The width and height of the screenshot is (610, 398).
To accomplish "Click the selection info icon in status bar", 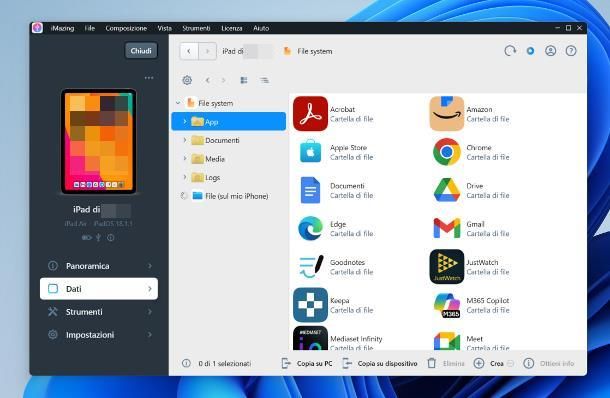I will [186, 363].
